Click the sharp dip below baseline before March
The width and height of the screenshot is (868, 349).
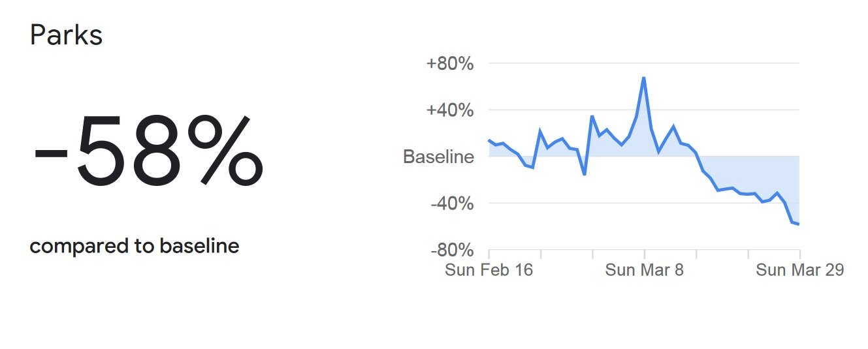[584, 174]
